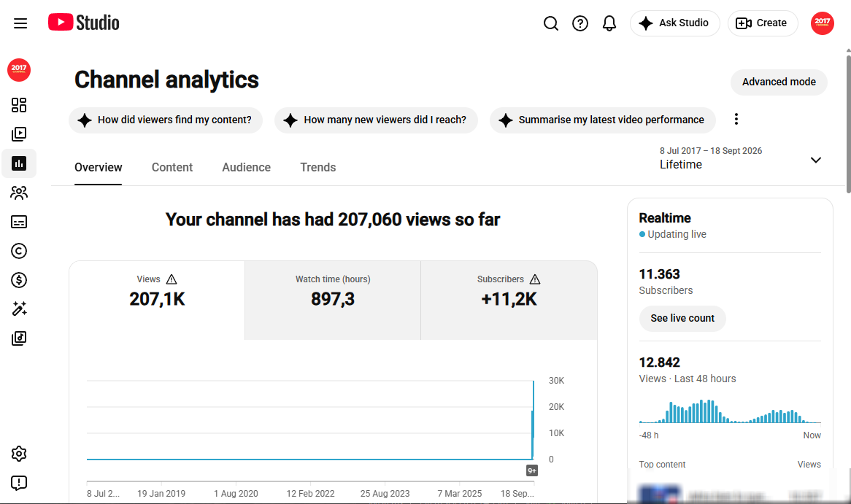Click the search magnifier icon
Screen dimensions: 851x504
click(551, 23)
